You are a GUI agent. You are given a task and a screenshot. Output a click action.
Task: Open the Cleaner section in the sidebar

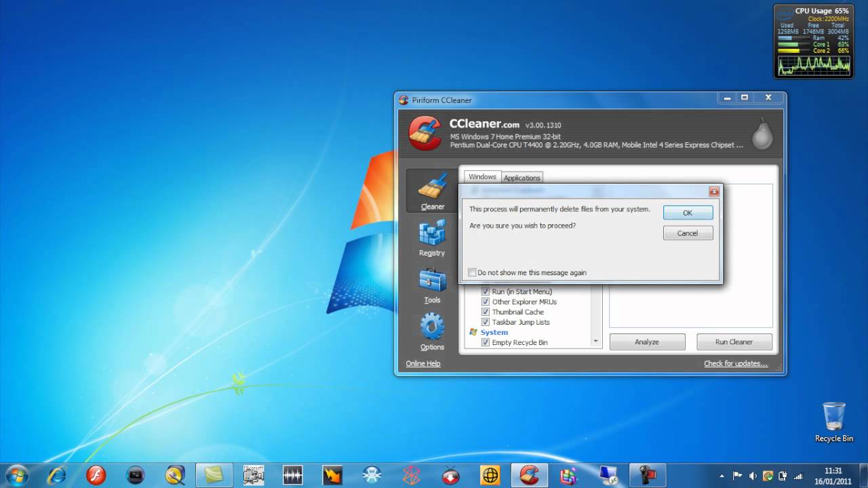coord(432,191)
